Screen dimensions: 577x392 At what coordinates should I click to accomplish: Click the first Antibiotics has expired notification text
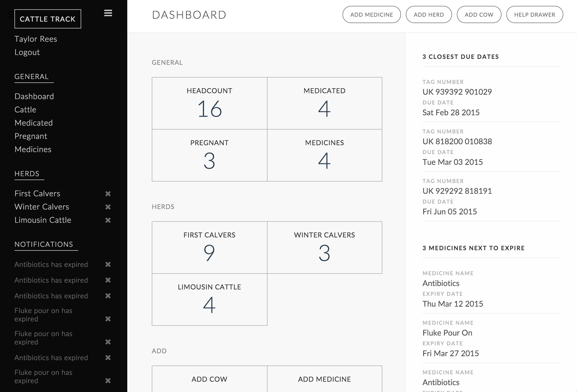(51, 264)
